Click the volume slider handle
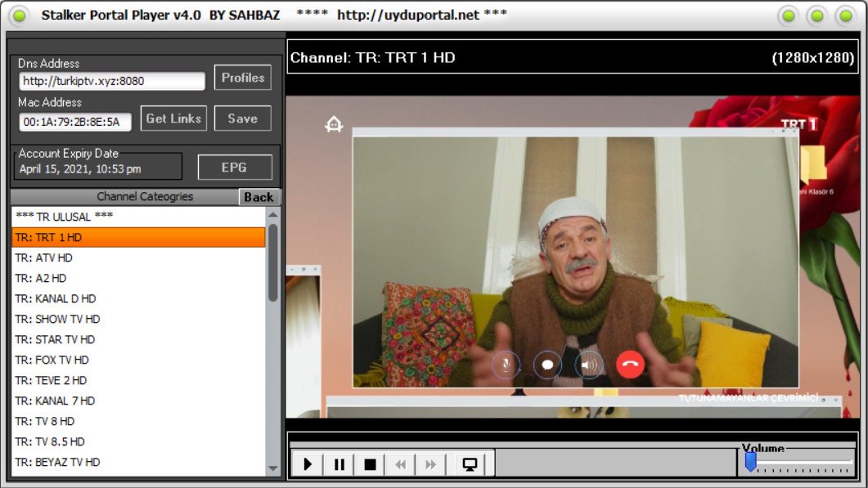This screenshot has width=868, height=488. (751, 462)
